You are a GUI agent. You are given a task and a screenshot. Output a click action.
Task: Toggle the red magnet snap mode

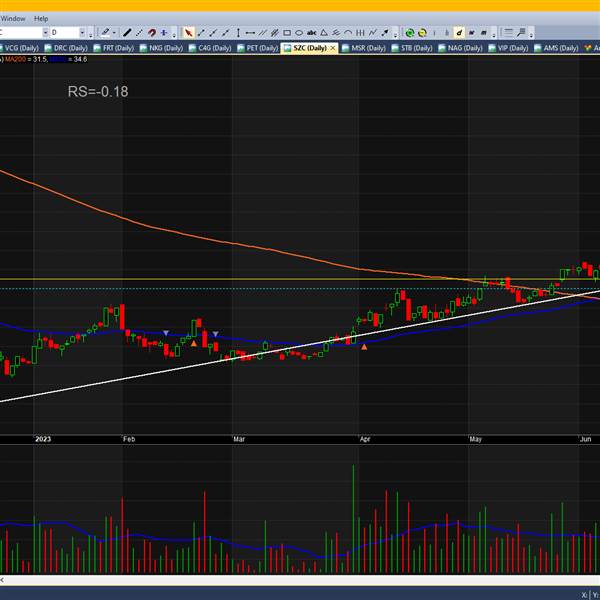[x=152, y=33]
